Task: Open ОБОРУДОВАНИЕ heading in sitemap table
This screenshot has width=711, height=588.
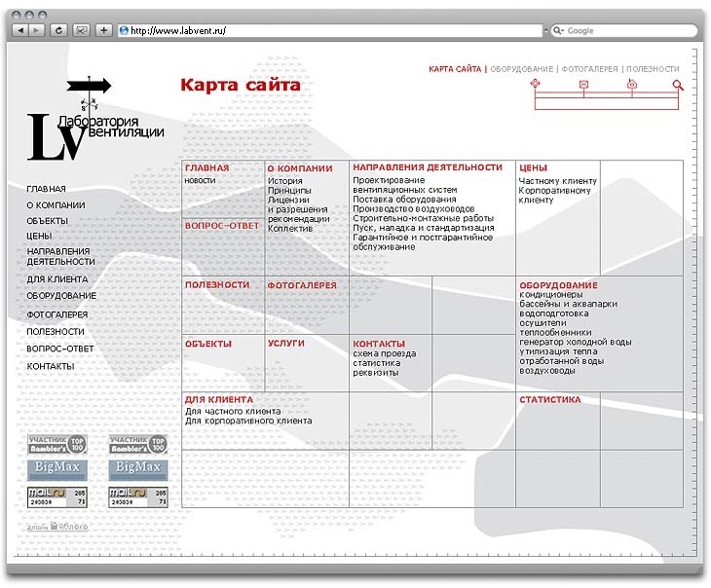Action: click(558, 285)
